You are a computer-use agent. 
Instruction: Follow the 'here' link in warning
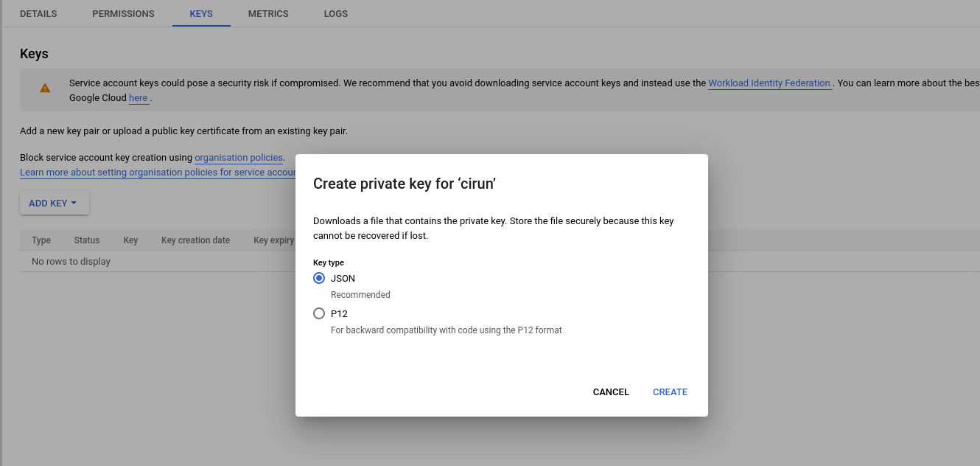pos(139,98)
